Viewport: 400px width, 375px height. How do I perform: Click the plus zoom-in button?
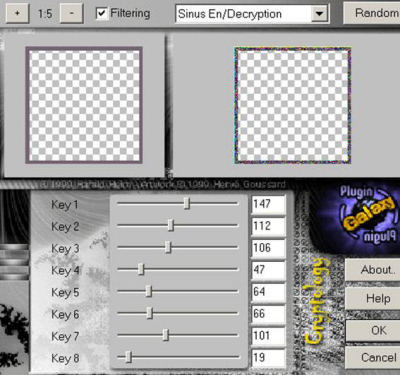pyautogui.click(x=17, y=13)
